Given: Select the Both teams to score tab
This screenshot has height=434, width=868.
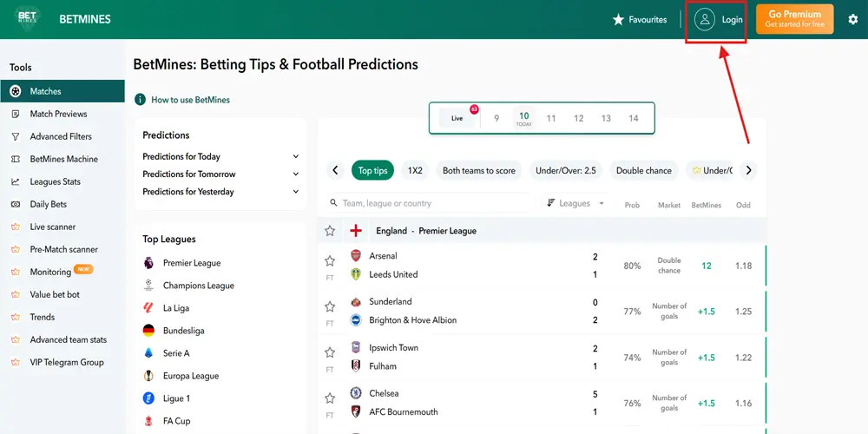Looking at the screenshot, I should [x=479, y=170].
